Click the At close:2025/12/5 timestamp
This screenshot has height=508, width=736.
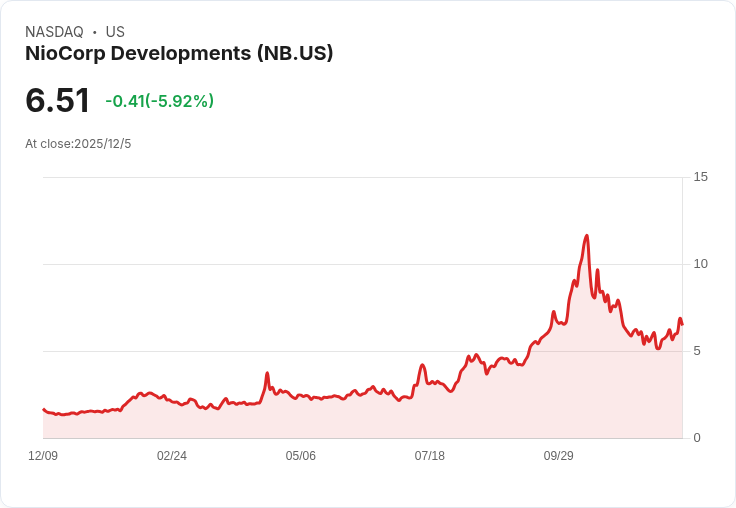tap(78, 144)
